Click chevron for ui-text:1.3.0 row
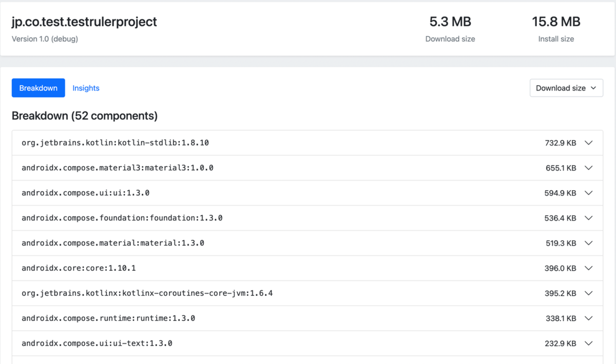 588,343
